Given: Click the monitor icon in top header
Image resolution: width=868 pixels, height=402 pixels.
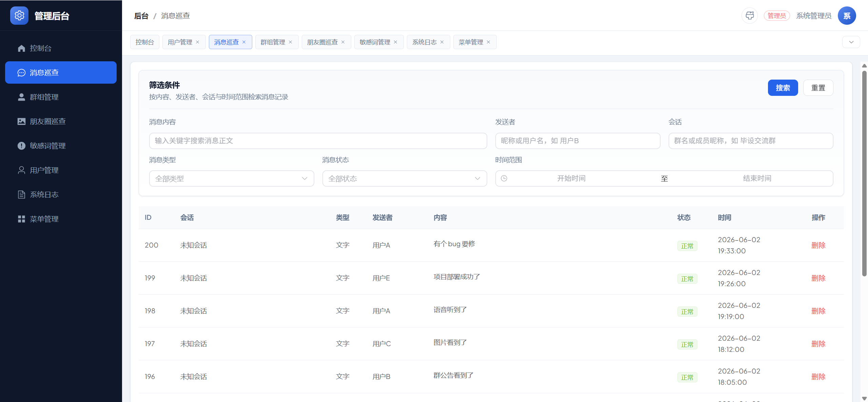Looking at the screenshot, I should click(x=750, y=16).
